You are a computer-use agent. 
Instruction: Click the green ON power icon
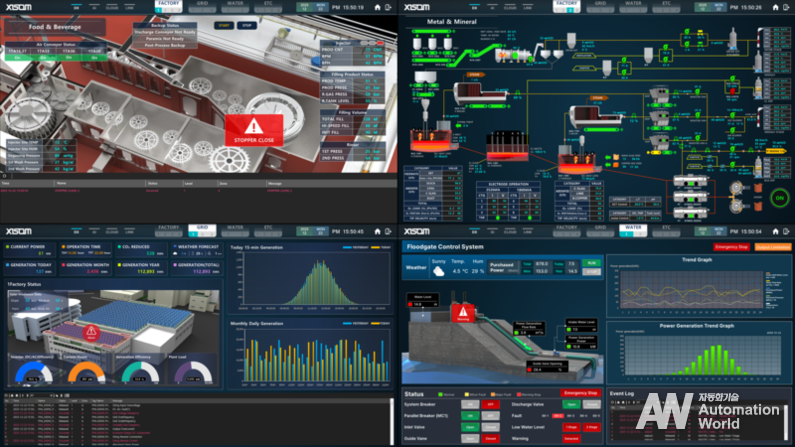(780, 198)
